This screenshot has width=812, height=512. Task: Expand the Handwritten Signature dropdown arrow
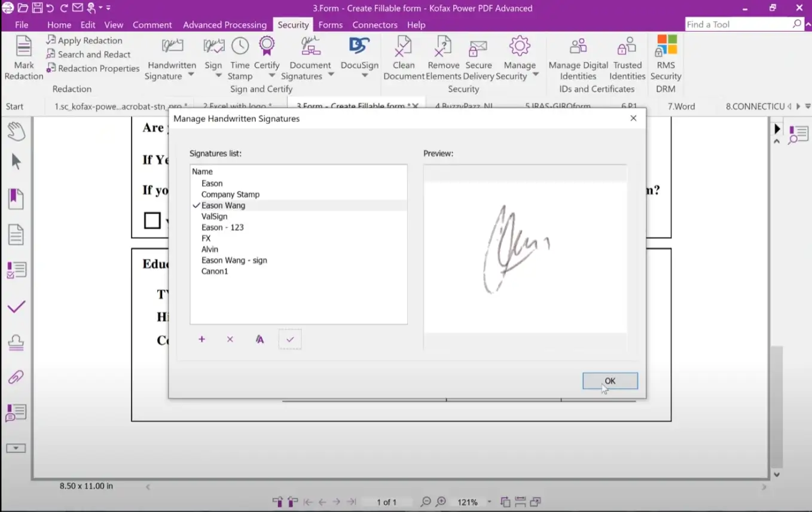click(x=191, y=75)
